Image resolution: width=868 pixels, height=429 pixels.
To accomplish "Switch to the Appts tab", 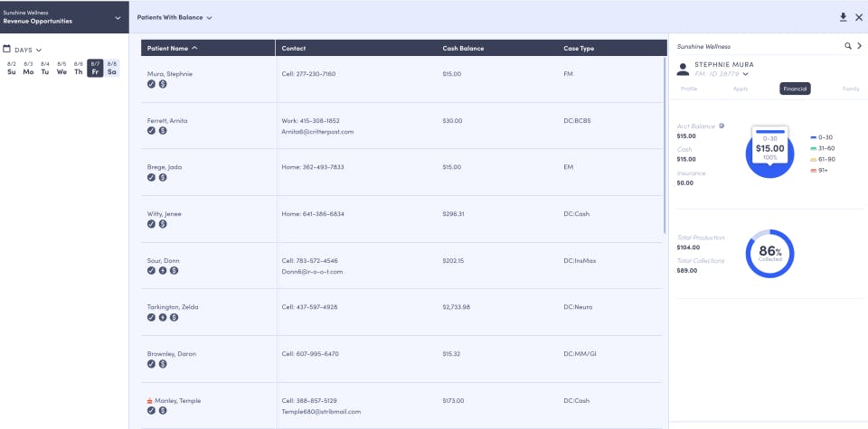I will tap(741, 89).
